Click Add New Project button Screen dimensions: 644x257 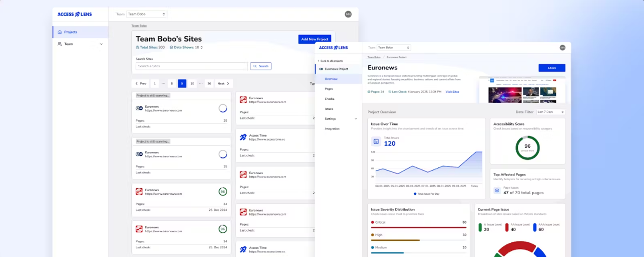click(x=315, y=39)
